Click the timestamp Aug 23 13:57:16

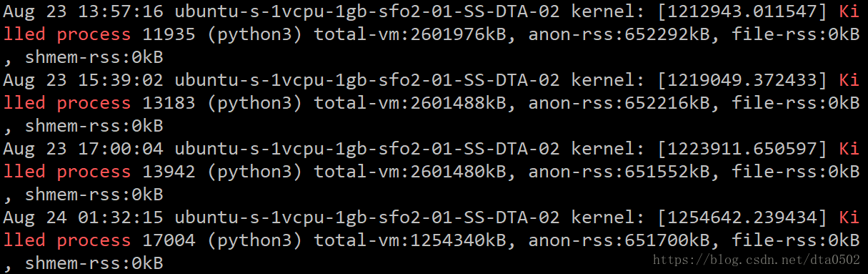pos(83,11)
